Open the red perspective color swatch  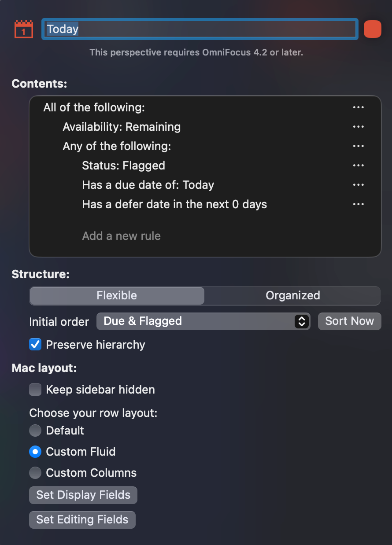coord(373,29)
